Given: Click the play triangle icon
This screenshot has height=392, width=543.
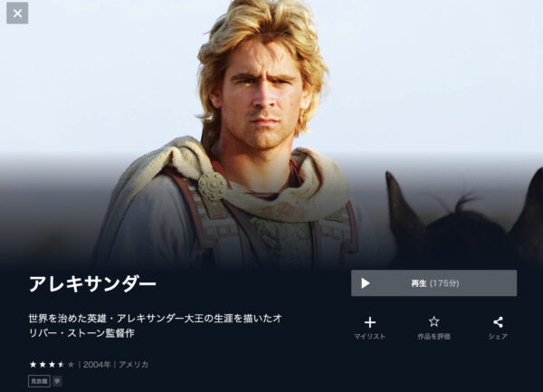Looking at the screenshot, I should point(366,283).
